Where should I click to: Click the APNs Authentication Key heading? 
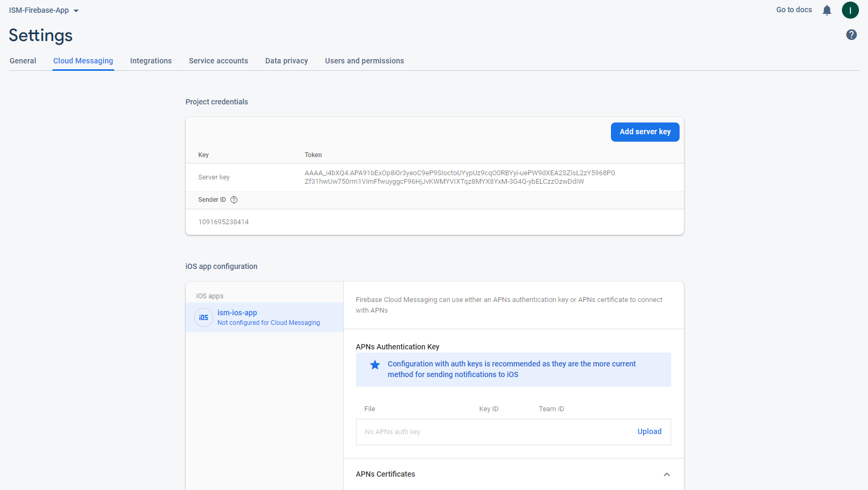(x=398, y=347)
